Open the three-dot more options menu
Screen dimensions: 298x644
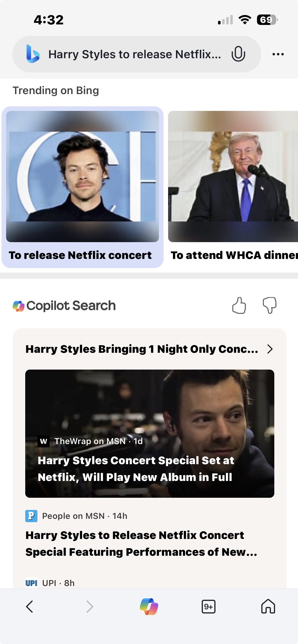pyautogui.click(x=278, y=54)
